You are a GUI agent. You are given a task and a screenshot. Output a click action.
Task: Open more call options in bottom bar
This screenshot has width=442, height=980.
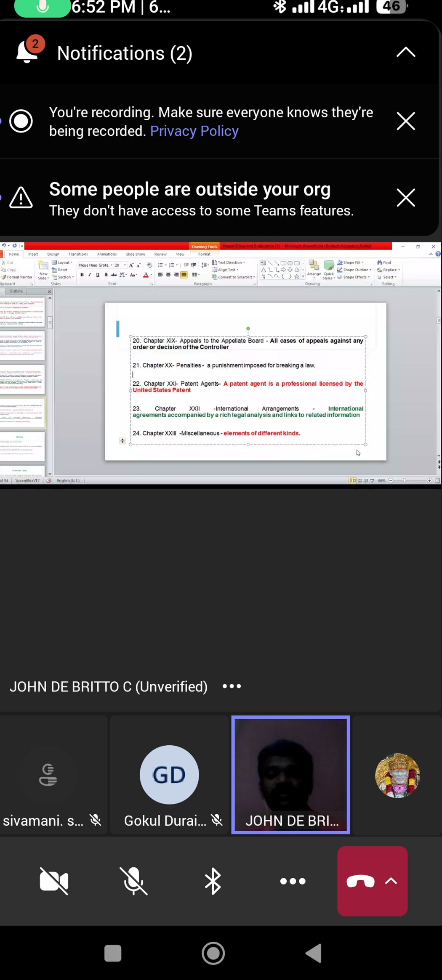(293, 881)
